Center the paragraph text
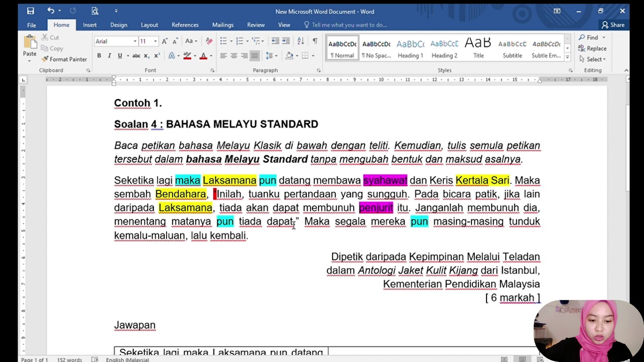 tap(234, 56)
